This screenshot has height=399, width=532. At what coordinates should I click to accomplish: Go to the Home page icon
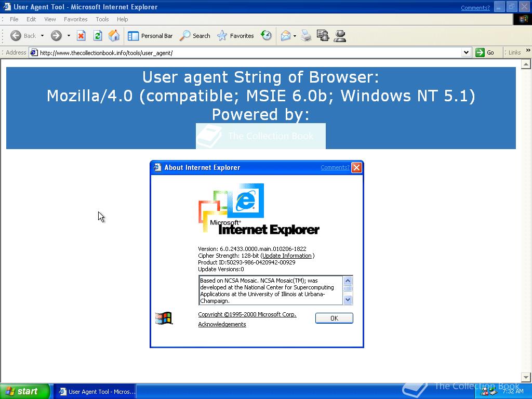coord(114,36)
